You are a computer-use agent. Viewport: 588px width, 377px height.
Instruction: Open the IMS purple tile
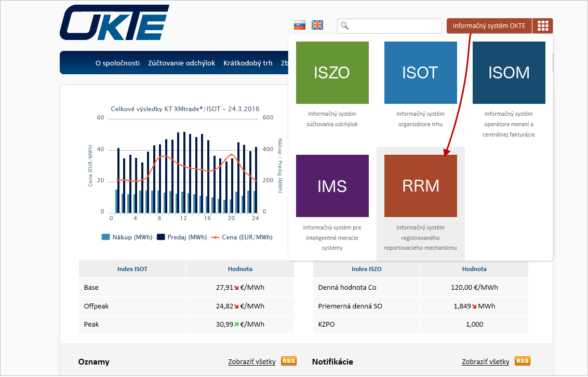point(332,186)
